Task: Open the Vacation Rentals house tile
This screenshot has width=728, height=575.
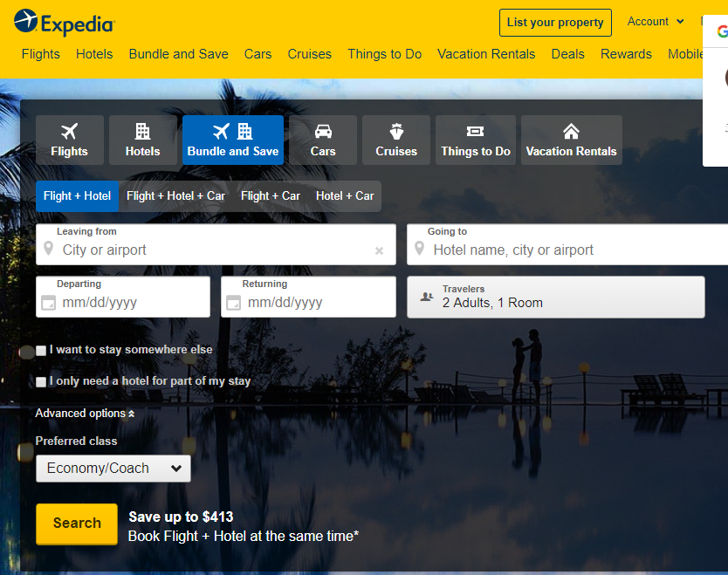Action: pyautogui.click(x=571, y=140)
